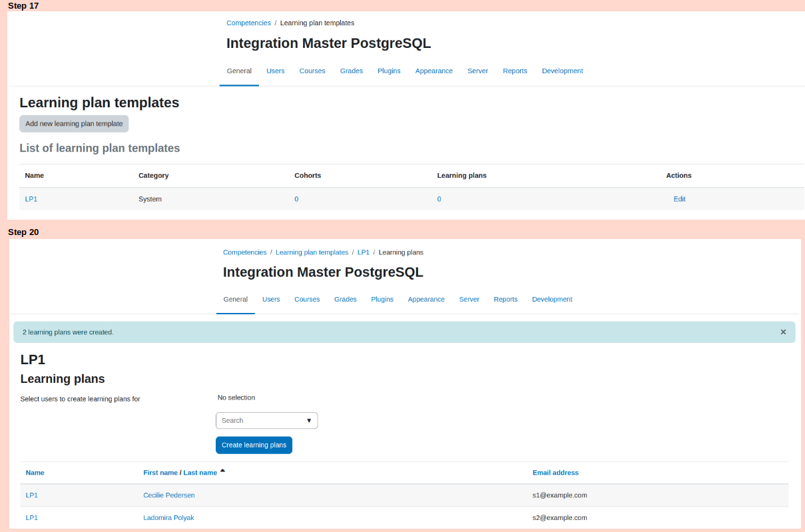Select Grades tab on LP1 learning plans page
The image size is (805, 532).
click(346, 300)
